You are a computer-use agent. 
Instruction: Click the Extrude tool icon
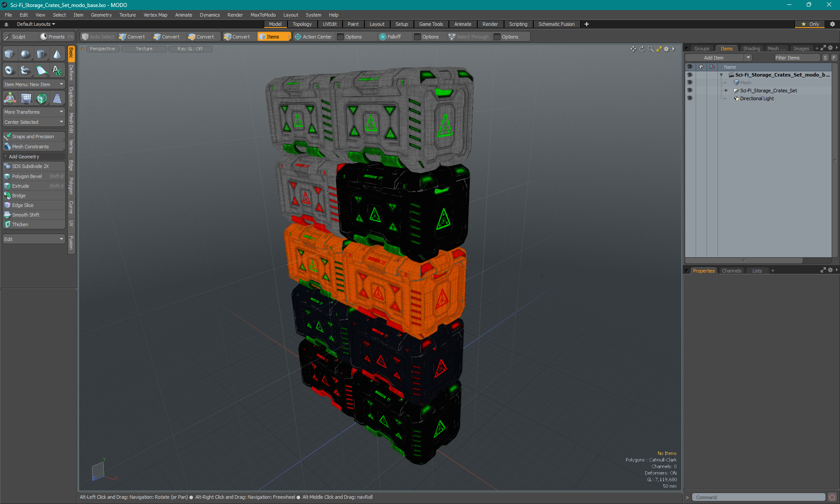[x=8, y=185]
